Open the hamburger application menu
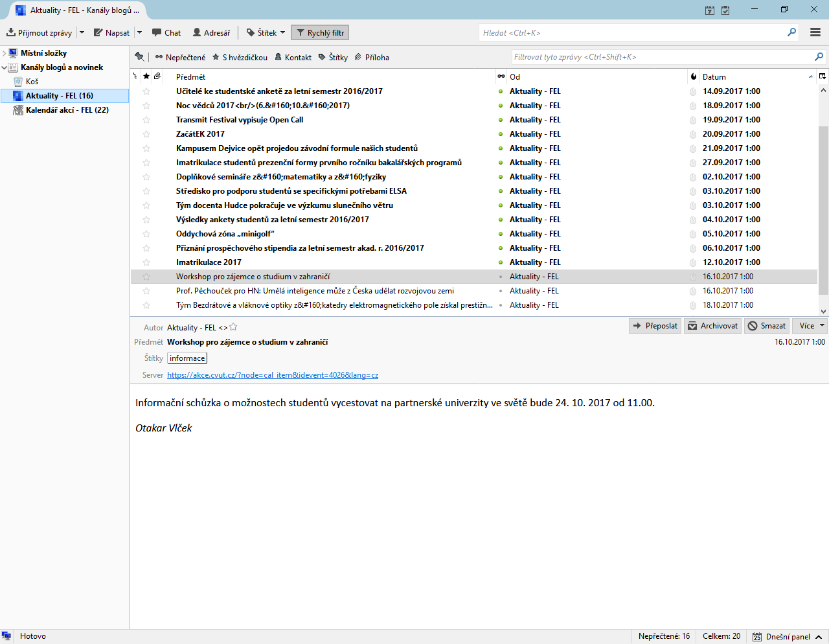 click(815, 32)
